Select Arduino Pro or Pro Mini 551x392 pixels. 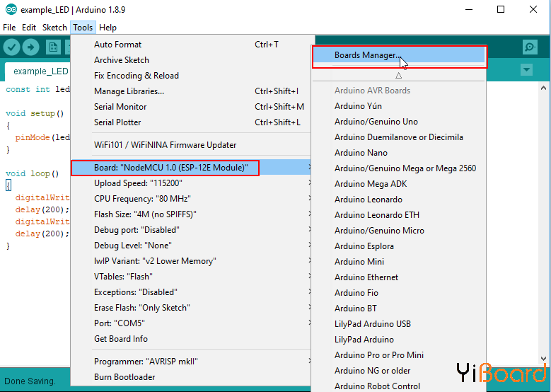[399, 355]
